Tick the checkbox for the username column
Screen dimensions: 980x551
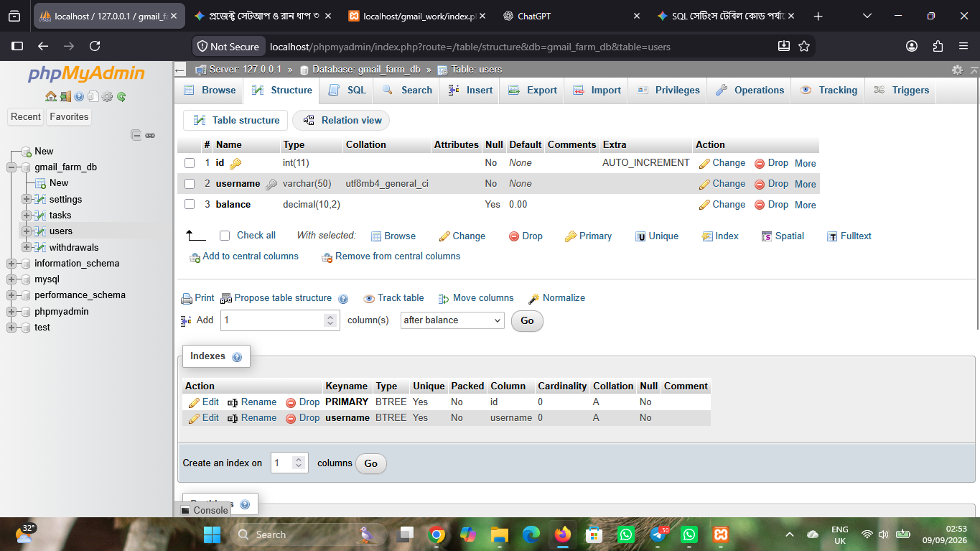[190, 184]
